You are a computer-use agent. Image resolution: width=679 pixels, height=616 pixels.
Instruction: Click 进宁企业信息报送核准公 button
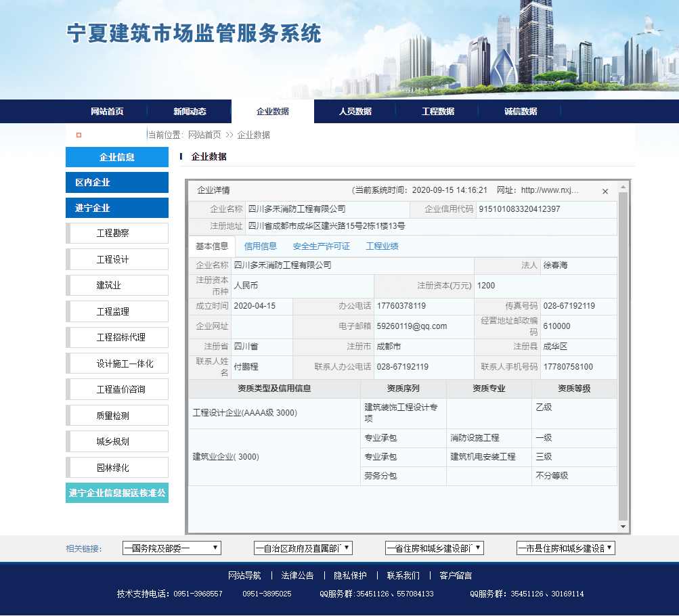pyautogui.click(x=117, y=493)
